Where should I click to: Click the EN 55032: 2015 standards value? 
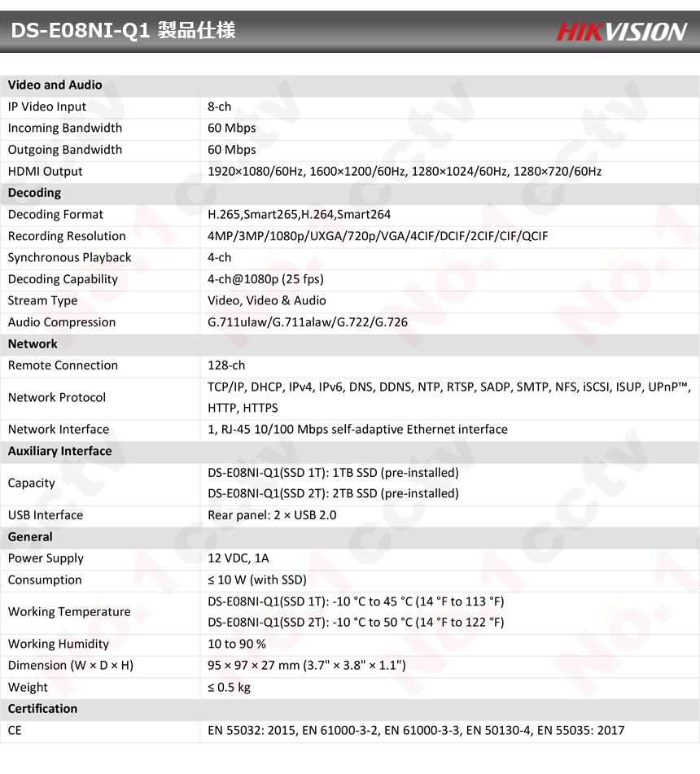(x=416, y=731)
